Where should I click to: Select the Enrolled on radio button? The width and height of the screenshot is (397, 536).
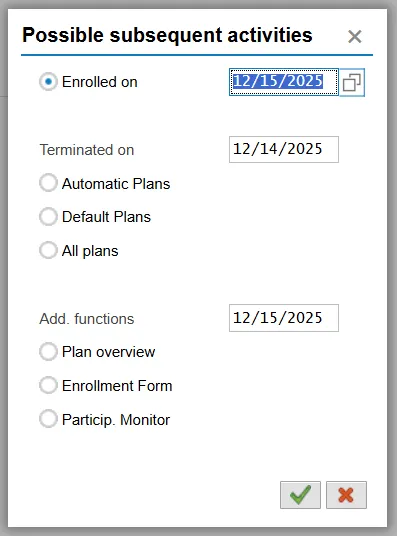click(48, 82)
